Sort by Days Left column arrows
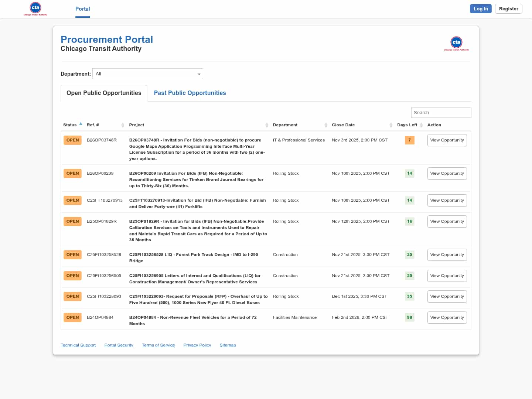 [421, 125]
